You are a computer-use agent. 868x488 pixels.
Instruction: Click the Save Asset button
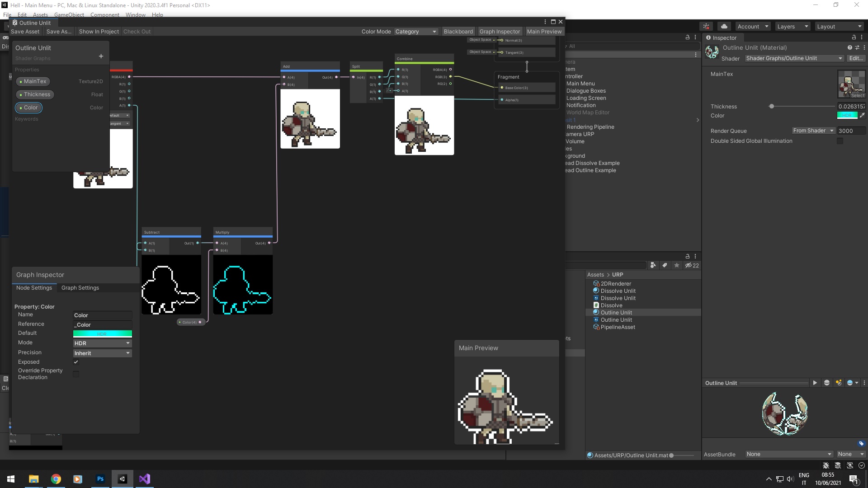(x=25, y=31)
